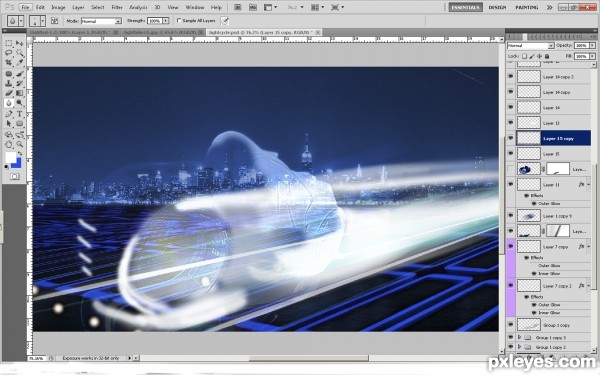600x375 pixels.
Task: Enable tablet pressure for strength
Action: (x=225, y=21)
